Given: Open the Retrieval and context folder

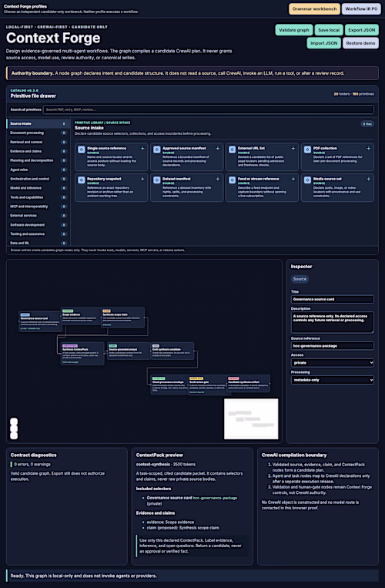Looking at the screenshot, I should 38,142.
